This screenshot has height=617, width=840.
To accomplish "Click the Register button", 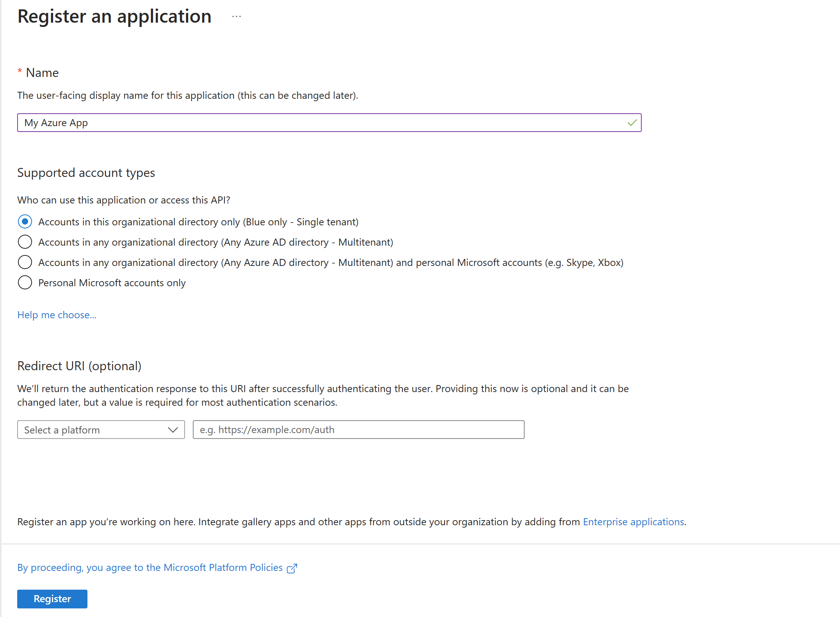I will (x=52, y=599).
